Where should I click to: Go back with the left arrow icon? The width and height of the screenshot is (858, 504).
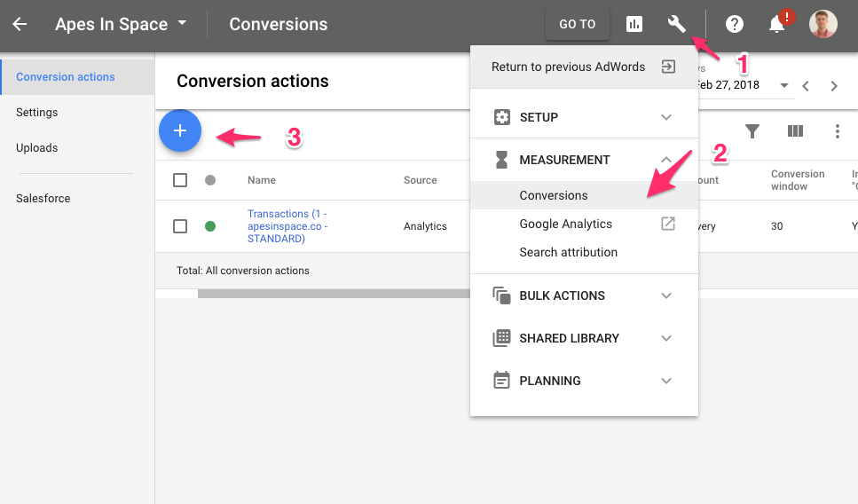[x=20, y=24]
